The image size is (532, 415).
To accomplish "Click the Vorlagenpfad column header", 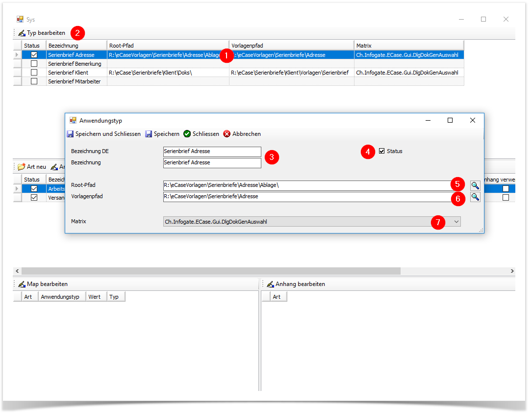I will [x=292, y=46].
